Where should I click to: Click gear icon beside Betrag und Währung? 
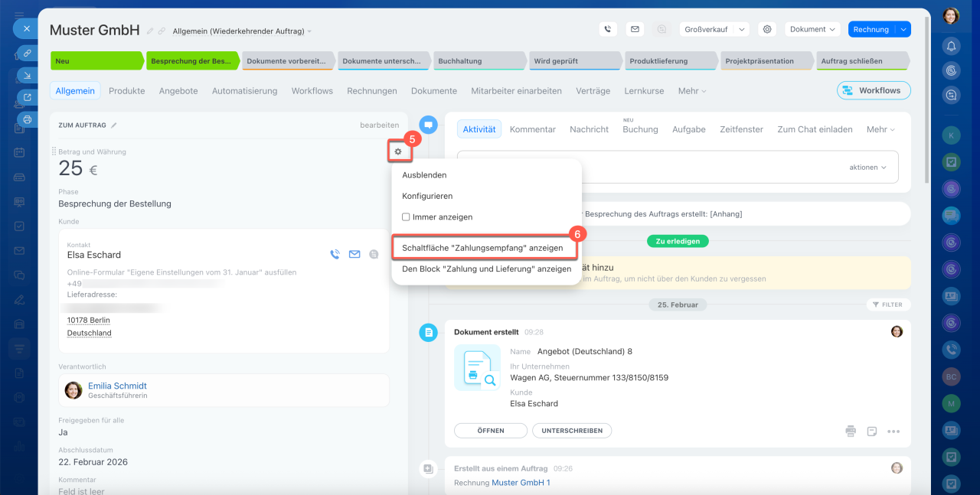[398, 152]
